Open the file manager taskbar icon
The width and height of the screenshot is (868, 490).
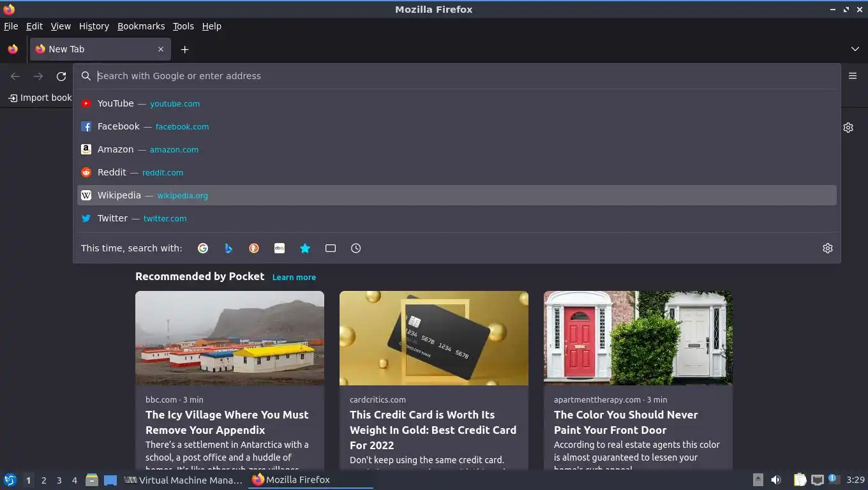pos(92,480)
